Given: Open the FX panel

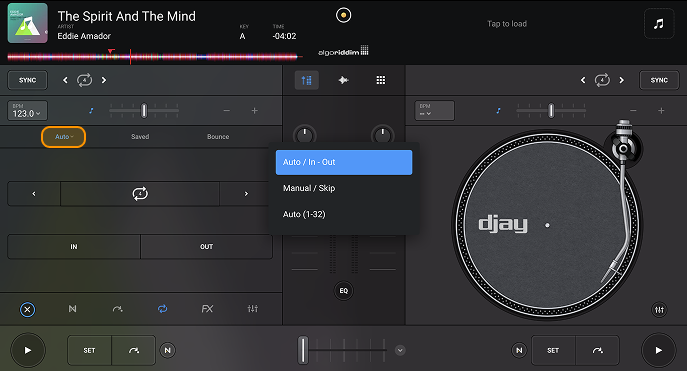Looking at the screenshot, I should point(207,309).
